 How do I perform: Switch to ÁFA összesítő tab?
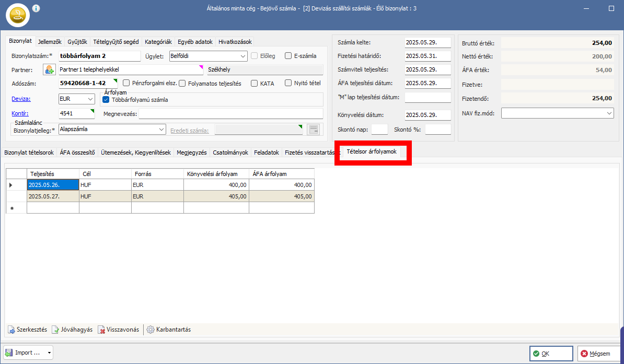(x=77, y=152)
